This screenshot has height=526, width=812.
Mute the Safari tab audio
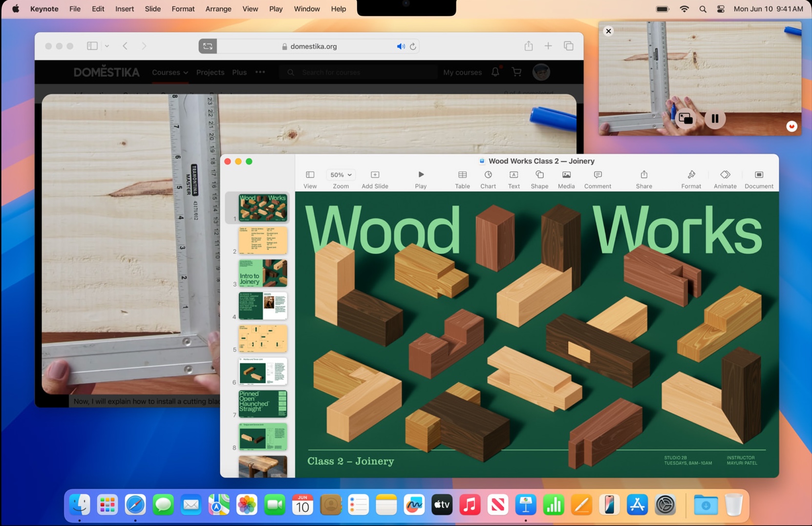401,46
